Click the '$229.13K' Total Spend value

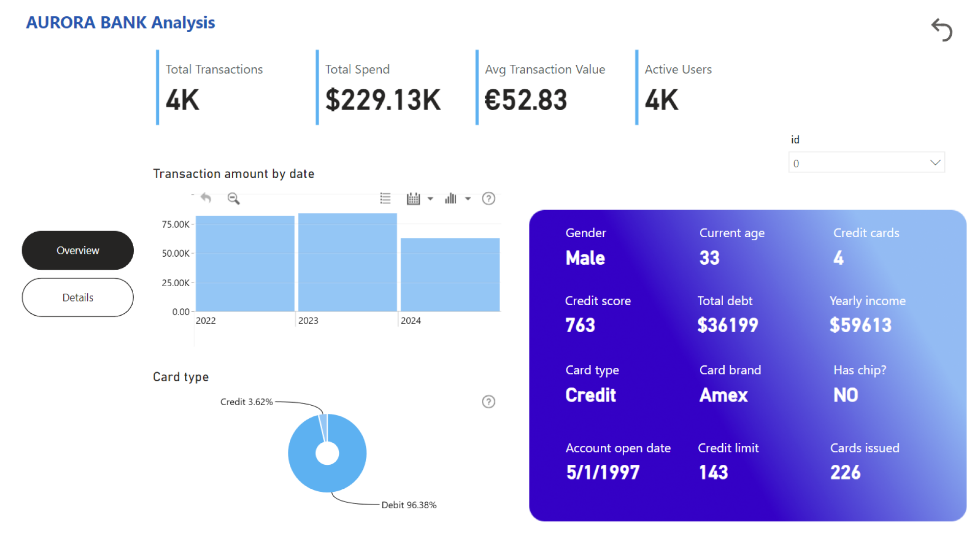pyautogui.click(x=383, y=100)
